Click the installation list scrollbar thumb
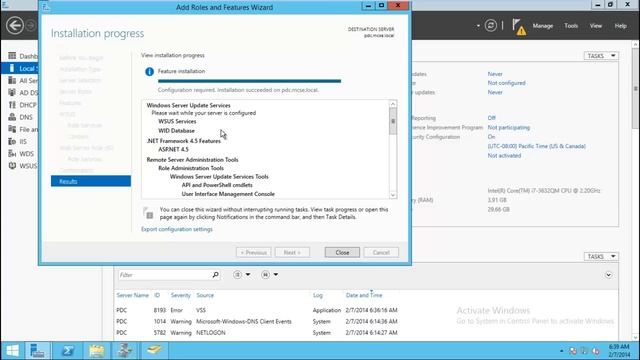 point(393,121)
